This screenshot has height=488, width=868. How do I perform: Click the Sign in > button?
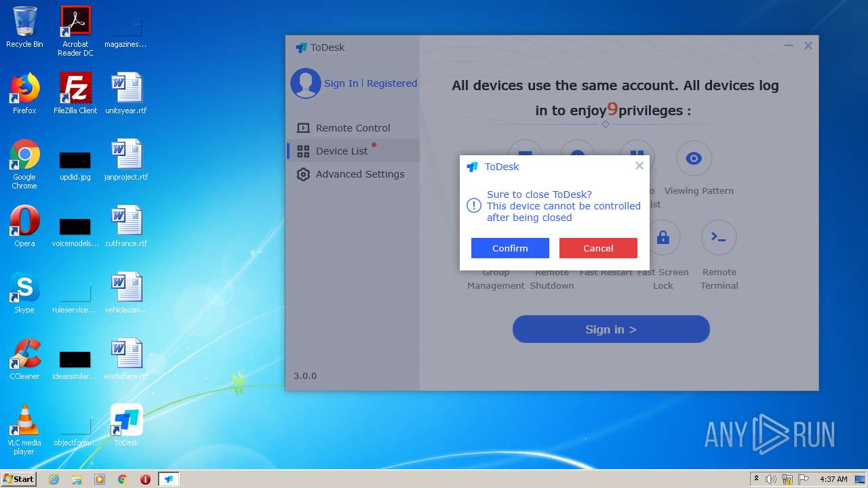[611, 329]
